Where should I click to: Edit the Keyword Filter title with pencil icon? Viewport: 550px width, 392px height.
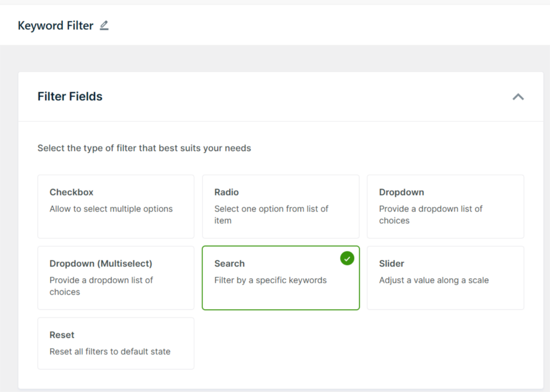coord(104,26)
